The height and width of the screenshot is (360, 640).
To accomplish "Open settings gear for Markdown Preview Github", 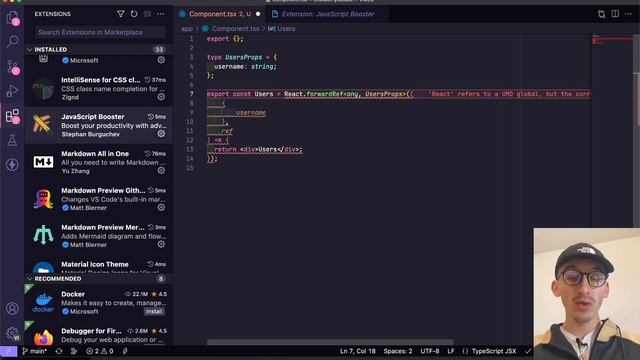I will pyautogui.click(x=161, y=207).
